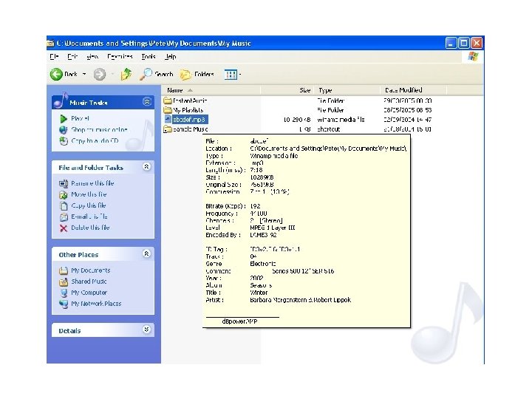Open the Edit menu
532x399 pixels.
coord(72,57)
